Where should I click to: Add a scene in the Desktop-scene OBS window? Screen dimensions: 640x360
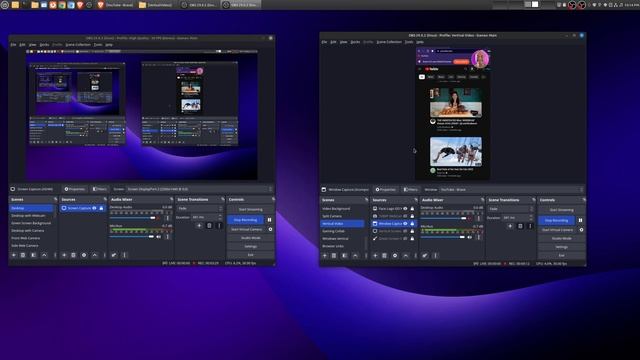click(14, 255)
